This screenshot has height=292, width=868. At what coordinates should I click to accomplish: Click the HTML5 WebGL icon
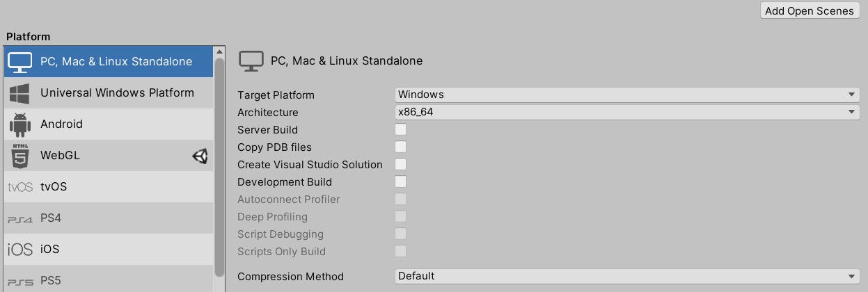coord(19,156)
